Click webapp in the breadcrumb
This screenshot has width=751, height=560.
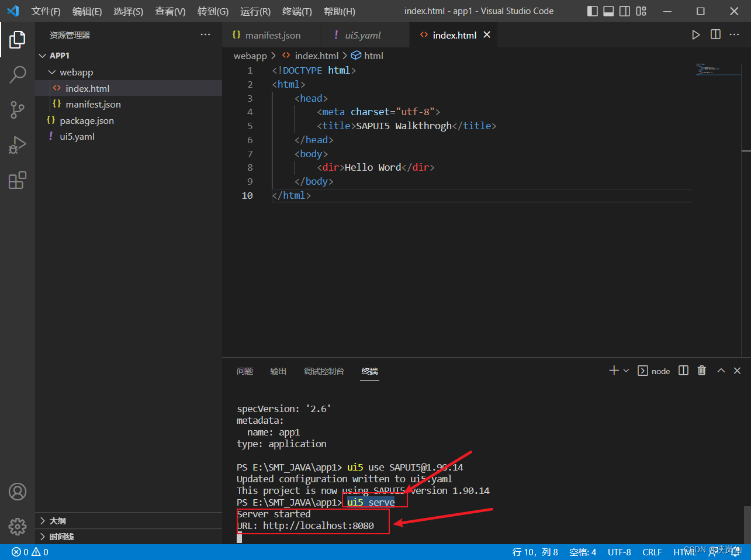(x=250, y=56)
